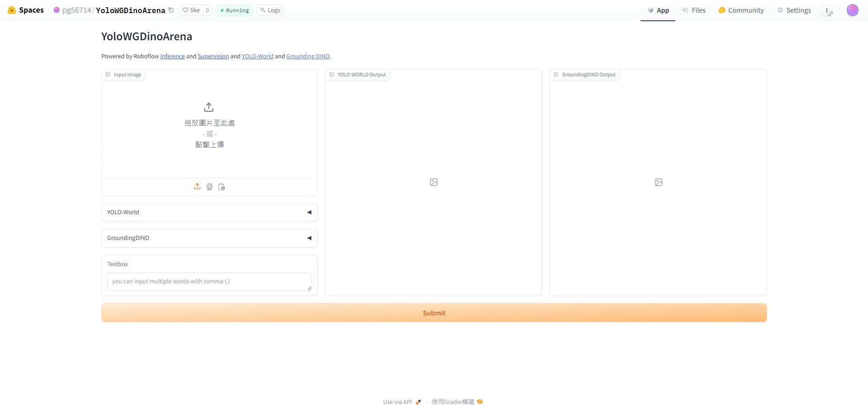Open the Logs panel
Screen dimensions: 868x408
pos(270,10)
